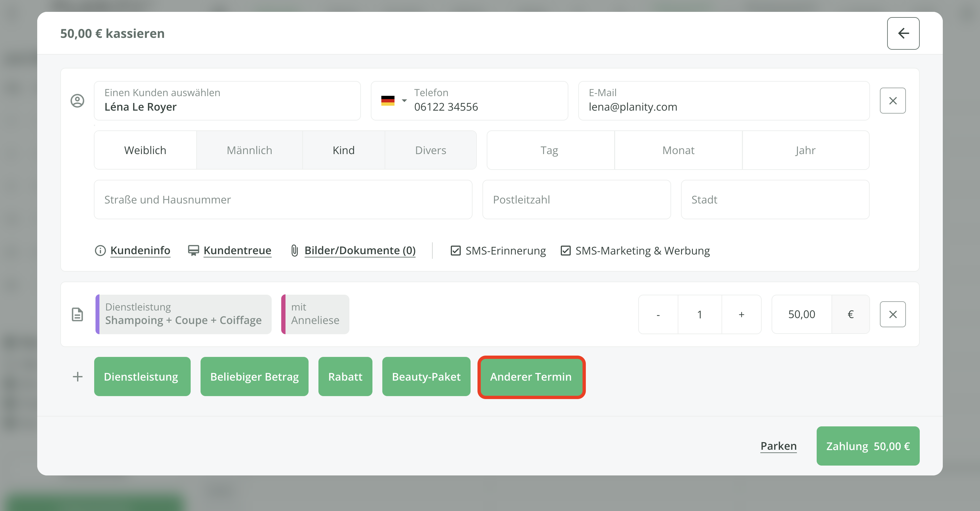980x511 pixels.
Task: Open the German flag country code dropdown
Action: tap(394, 101)
